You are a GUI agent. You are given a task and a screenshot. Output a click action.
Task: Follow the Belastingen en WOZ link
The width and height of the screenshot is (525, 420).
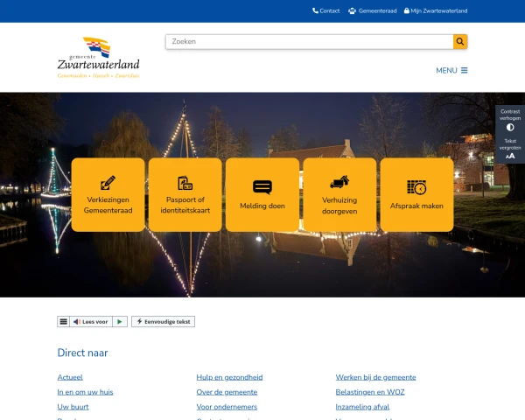pyautogui.click(x=370, y=392)
